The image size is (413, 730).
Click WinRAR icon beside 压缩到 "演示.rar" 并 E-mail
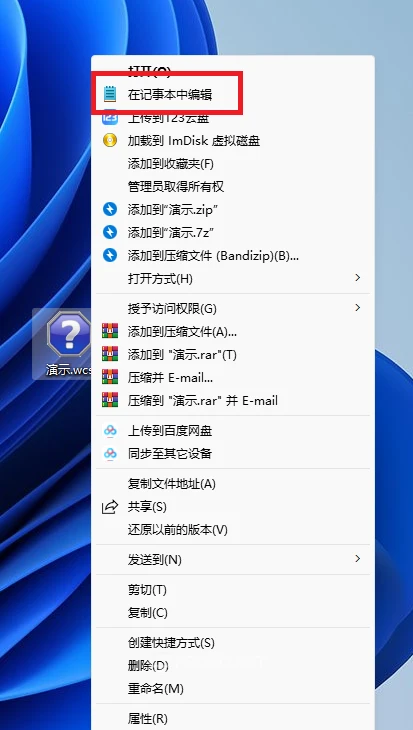tap(110, 400)
